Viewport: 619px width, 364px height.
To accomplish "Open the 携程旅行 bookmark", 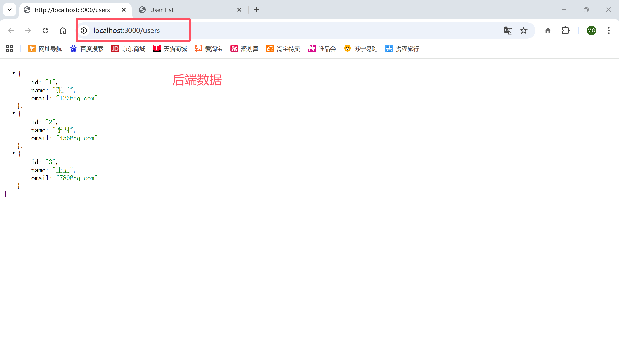I will 402,49.
